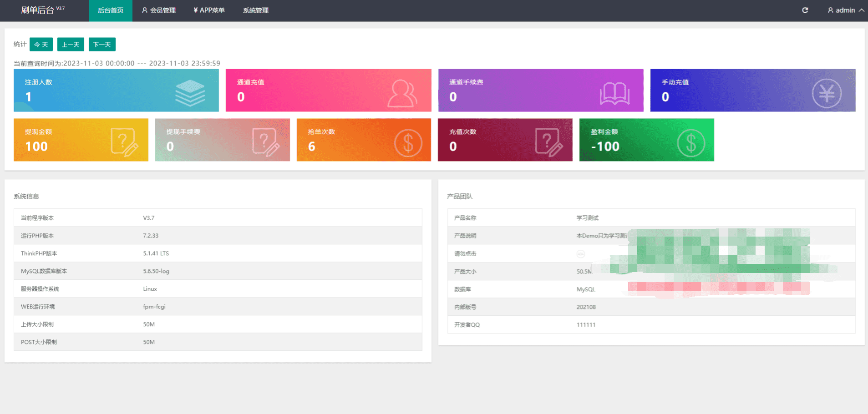Click edit icon on 提现金额 card
The image size is (868, 414).
(x=124, y=142)
